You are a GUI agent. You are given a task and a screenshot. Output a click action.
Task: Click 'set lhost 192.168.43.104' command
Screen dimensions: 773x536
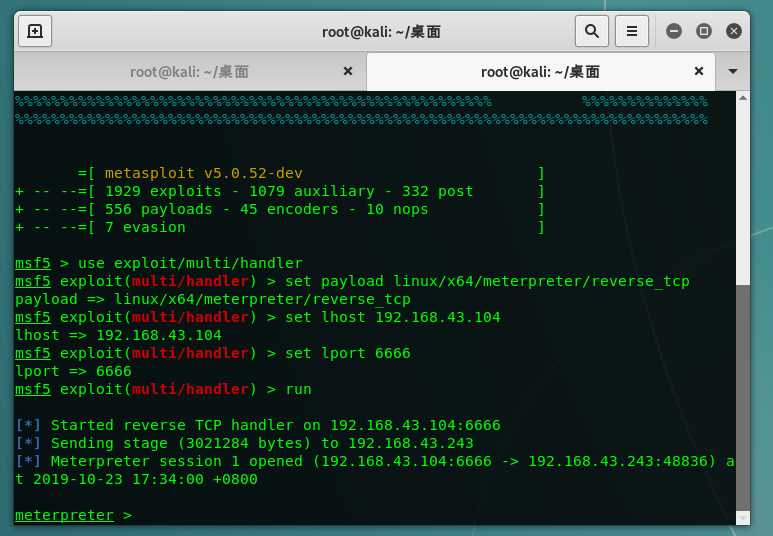point(393,317)
